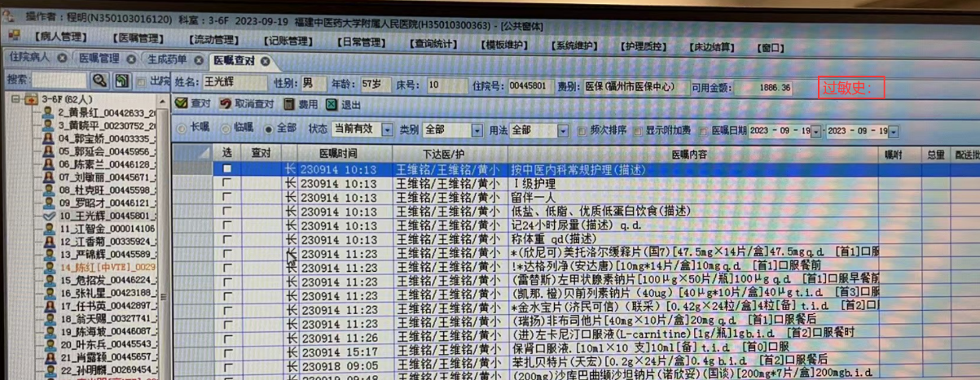Click the patient avatar icon of 2_黄景红

coord(49,112)
